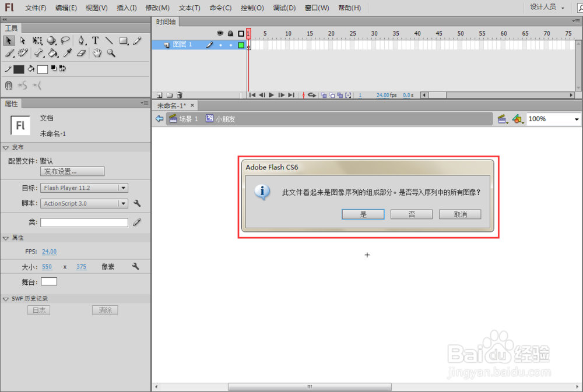Select the 3D Rotation tool

click(x=51, y=40)
